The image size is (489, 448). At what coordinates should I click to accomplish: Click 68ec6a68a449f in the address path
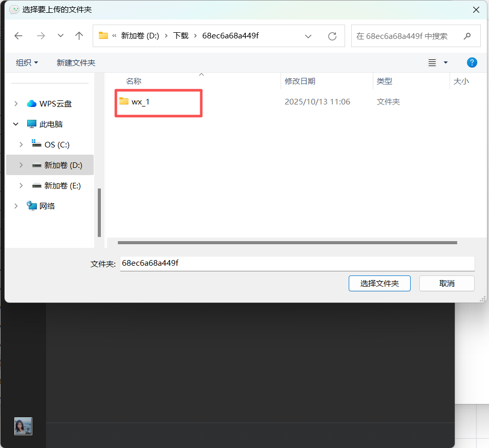(x=230, y=36)
